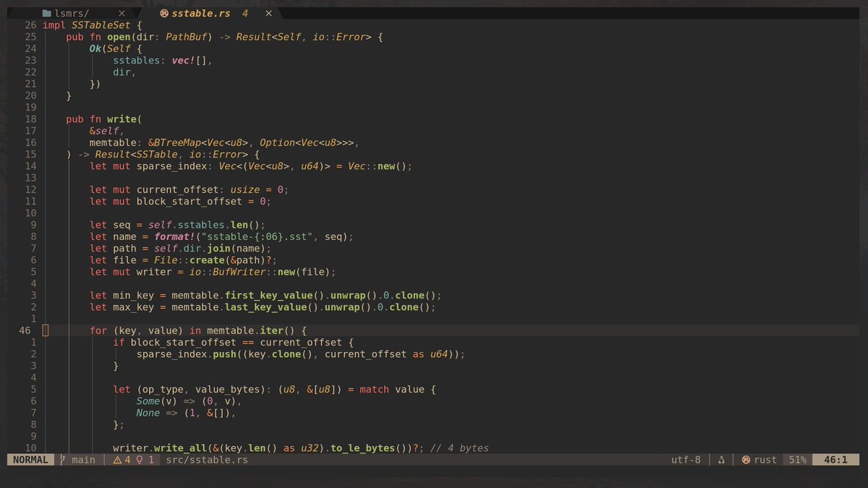
Task: Click the Rust icon on sstable.rs tab
Action: pyautogui.click(x=164, y=13)
